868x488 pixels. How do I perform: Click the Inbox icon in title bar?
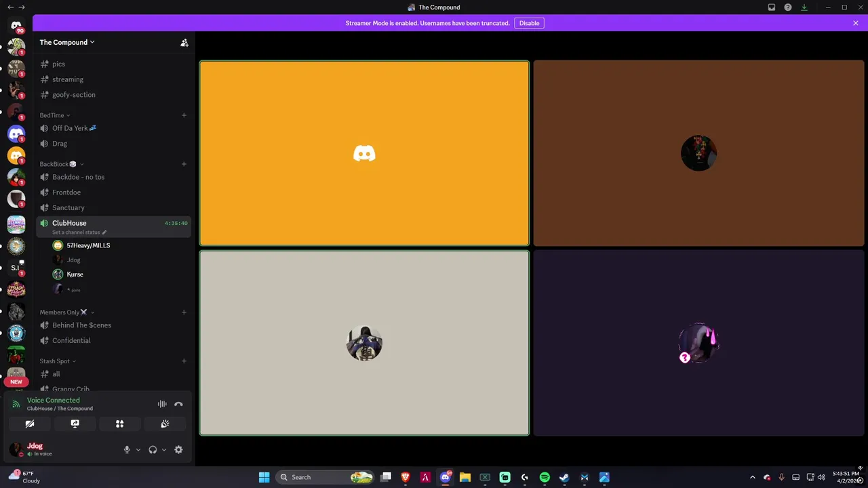point(772,7)
